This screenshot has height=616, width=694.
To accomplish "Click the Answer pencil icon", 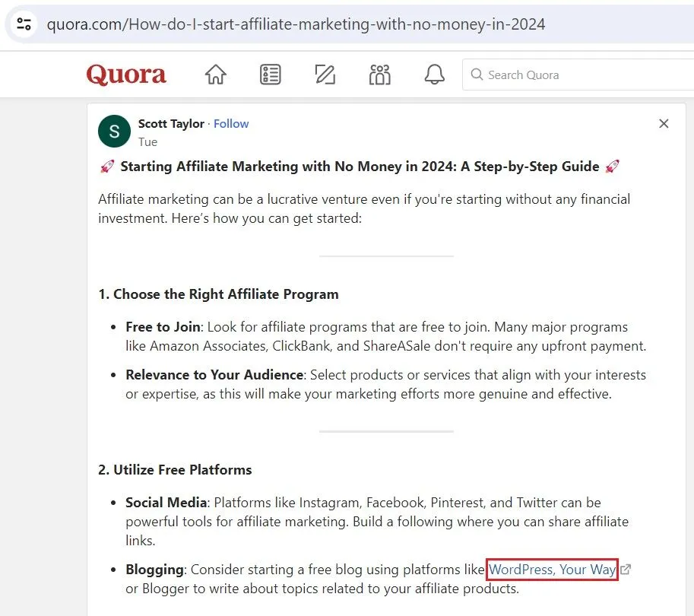I will 325,75.
